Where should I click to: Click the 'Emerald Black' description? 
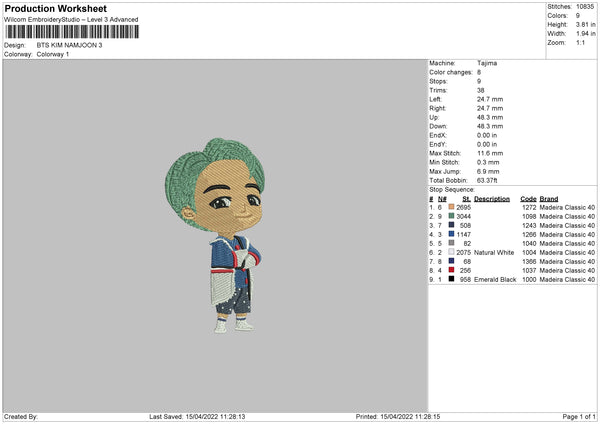pos(495,280)
